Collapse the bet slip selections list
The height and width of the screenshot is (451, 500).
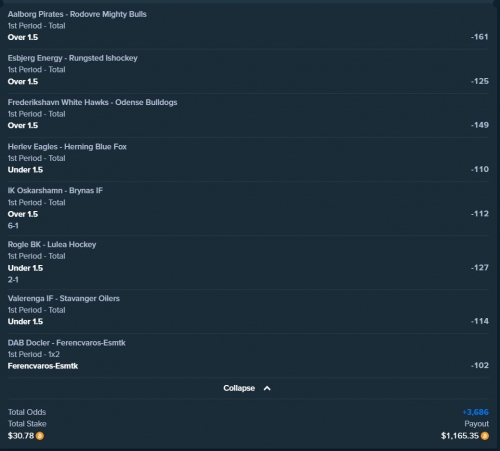tap(247, 388)
